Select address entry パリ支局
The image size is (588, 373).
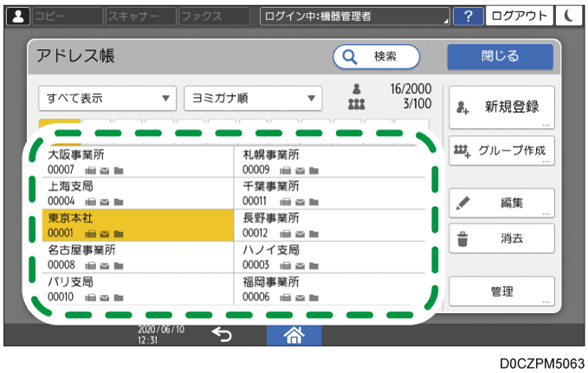click(x=137, y=289)
